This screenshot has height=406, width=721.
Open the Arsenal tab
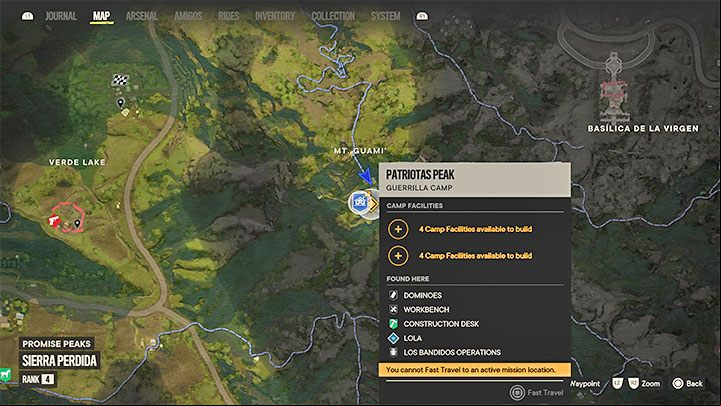tap(142, 16)
